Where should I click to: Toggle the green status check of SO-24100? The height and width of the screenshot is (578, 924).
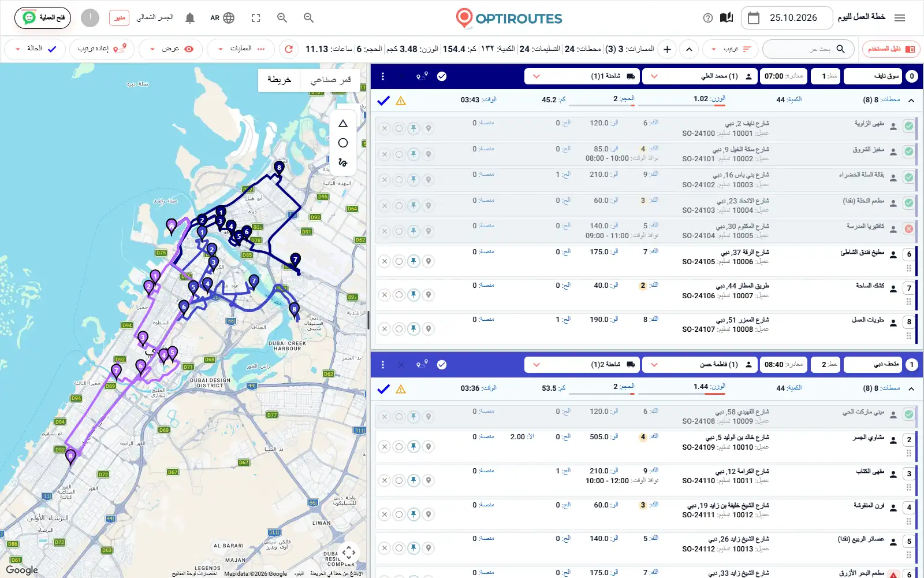(909, 126)
